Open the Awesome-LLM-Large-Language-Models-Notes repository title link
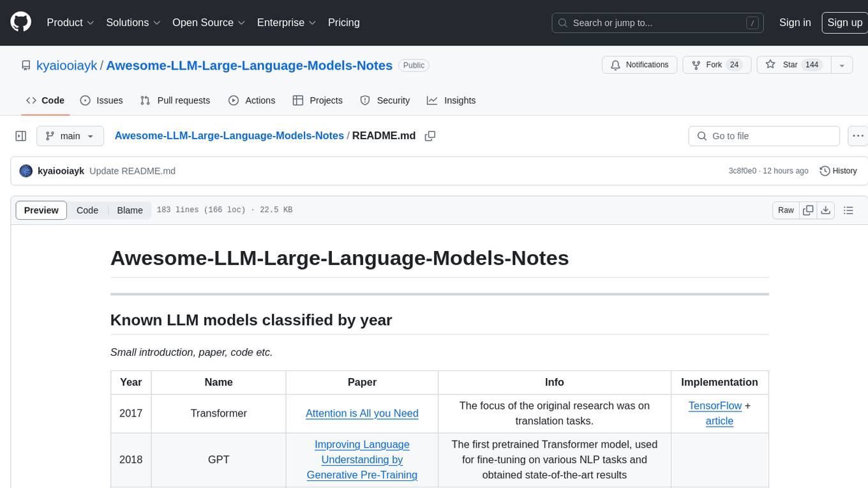868x488 pixels. click(x=250, y=65)
